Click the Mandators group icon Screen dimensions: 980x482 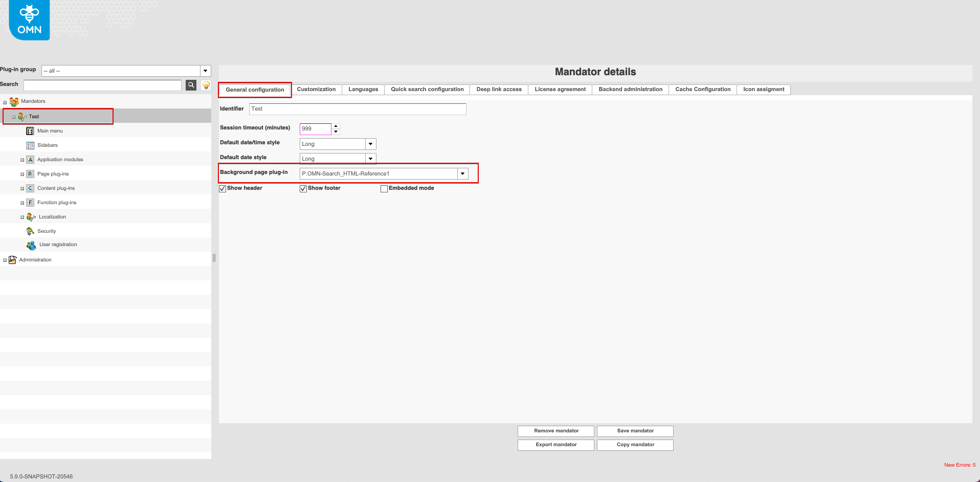(x=14, y=102)
